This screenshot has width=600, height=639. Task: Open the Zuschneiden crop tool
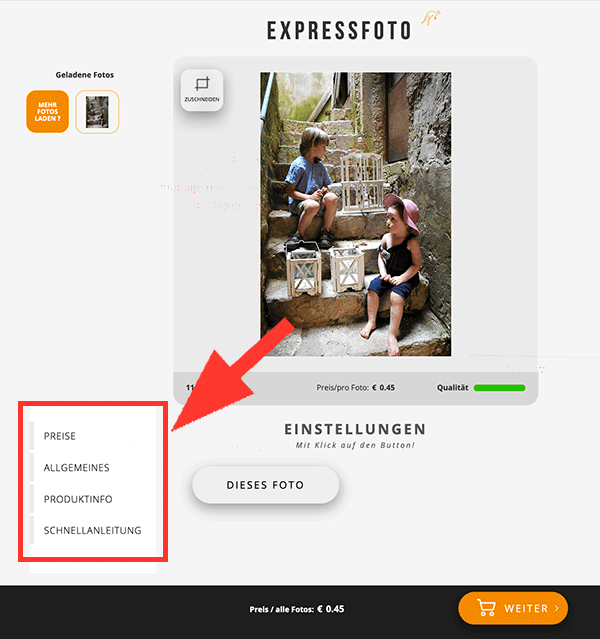pyautogui.click(x=202, y=89)
